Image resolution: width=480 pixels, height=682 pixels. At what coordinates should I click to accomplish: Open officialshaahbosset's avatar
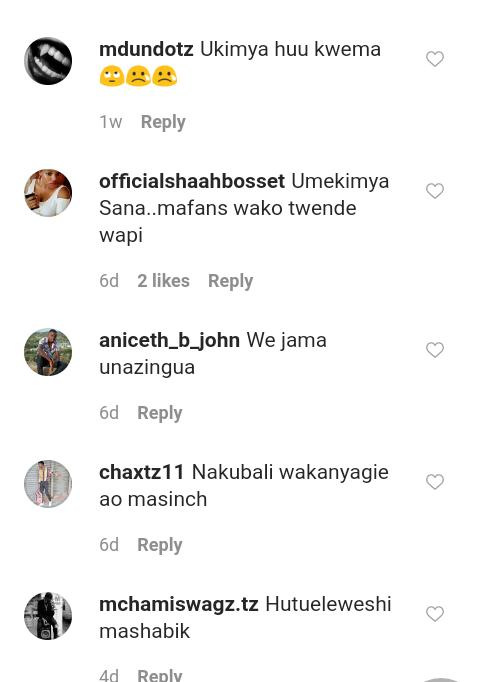[x=48, y=193]
